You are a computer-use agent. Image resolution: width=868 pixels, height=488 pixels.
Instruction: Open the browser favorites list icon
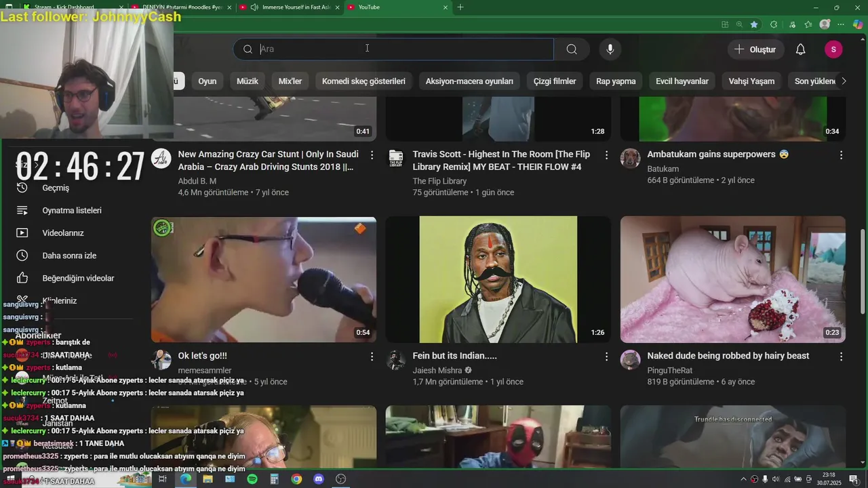tap(808, 24)
